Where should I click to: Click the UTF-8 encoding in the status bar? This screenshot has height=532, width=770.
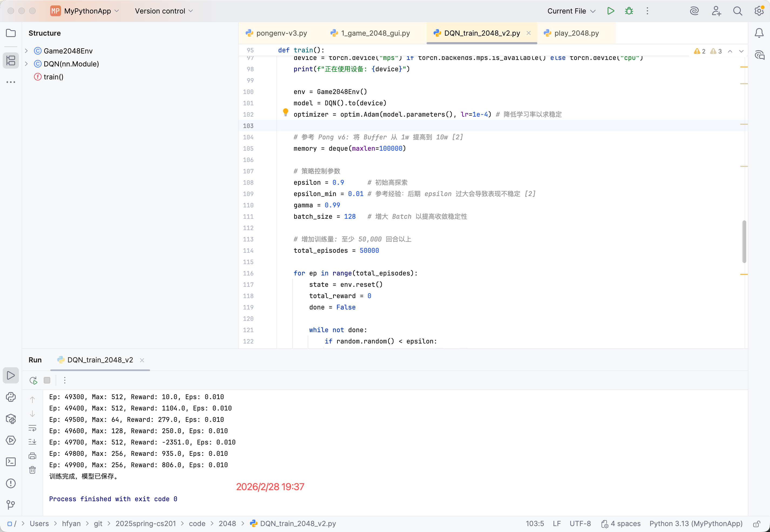(580, 524)
